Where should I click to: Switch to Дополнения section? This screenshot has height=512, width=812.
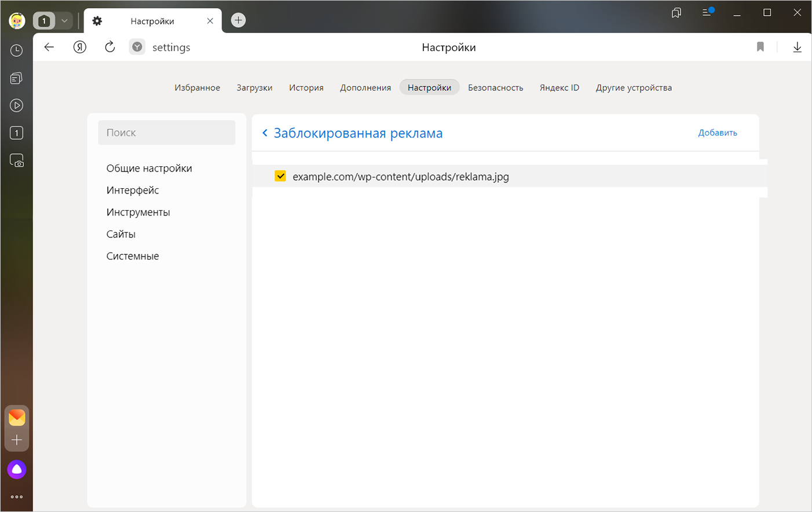tap(365, 87)
